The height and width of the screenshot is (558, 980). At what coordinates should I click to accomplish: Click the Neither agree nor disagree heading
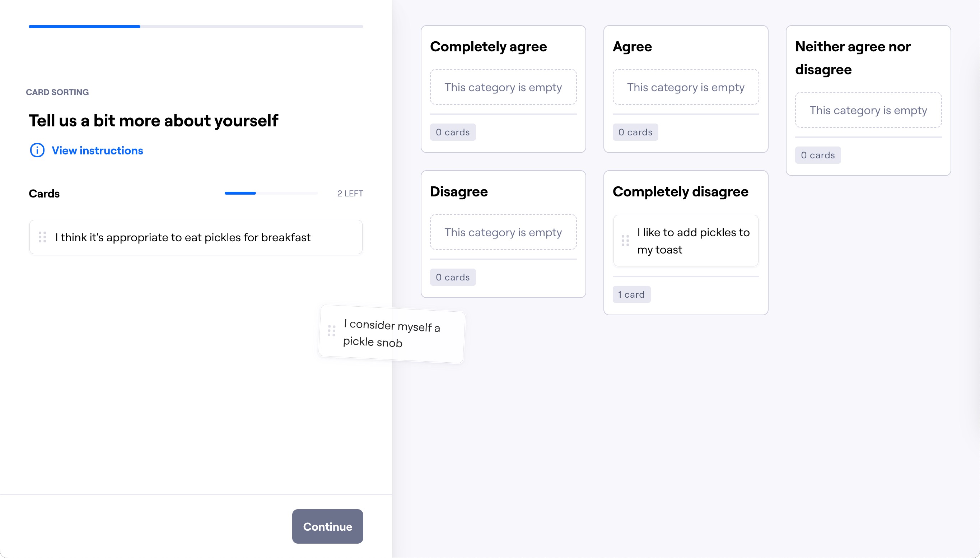[853, 58]
